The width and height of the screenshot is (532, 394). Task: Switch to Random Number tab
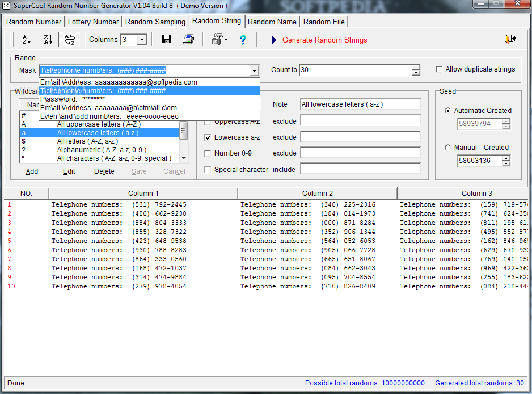tap(33, 22)
